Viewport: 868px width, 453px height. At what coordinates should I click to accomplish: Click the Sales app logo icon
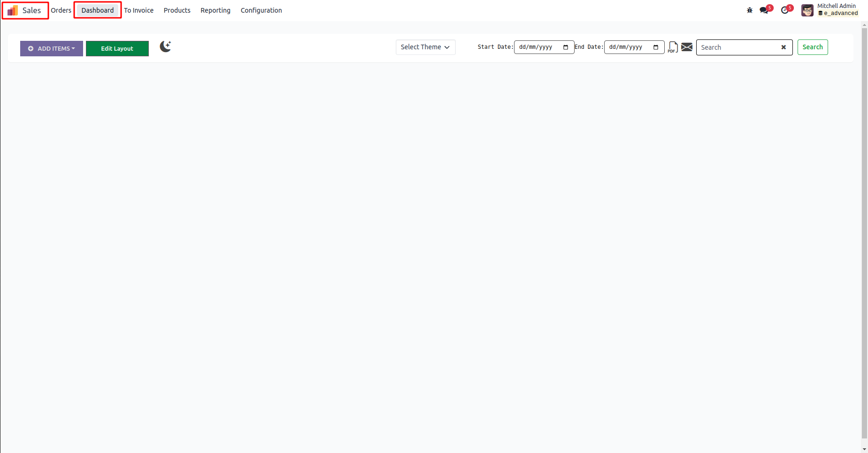pos(13,10)
